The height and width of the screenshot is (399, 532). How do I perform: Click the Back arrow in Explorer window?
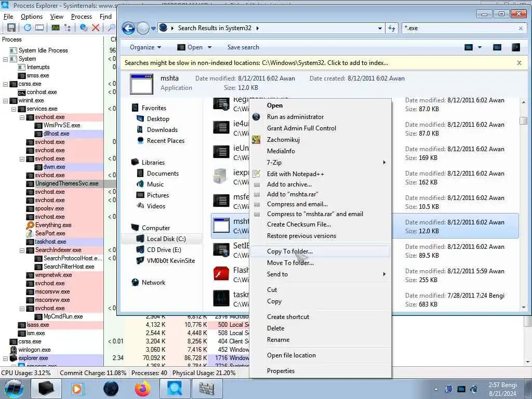coord(129,28)
